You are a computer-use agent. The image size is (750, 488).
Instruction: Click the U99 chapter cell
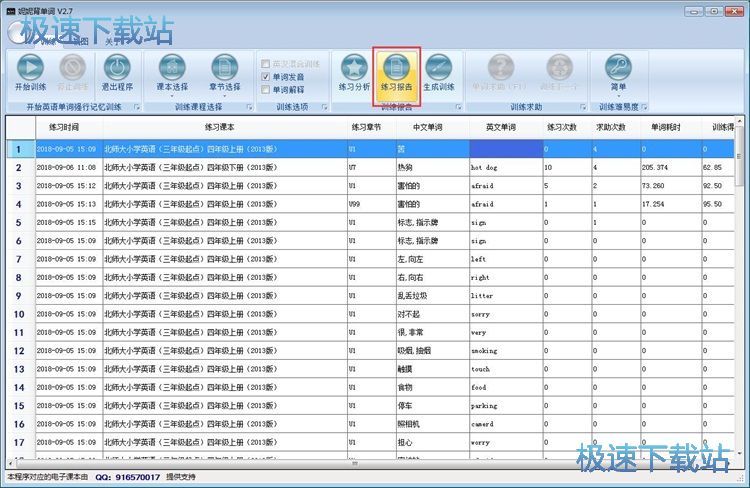pyautogui.click(x=372, y=204)
